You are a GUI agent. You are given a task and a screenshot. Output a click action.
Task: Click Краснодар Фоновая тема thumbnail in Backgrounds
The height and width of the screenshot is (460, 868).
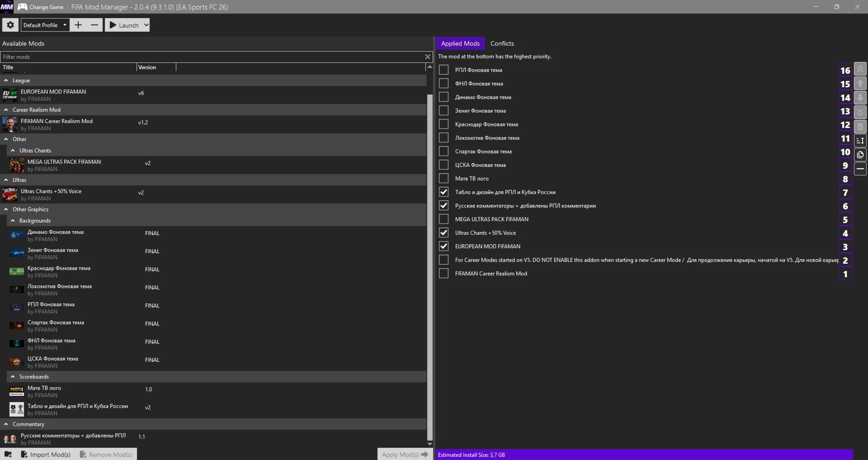17,271
